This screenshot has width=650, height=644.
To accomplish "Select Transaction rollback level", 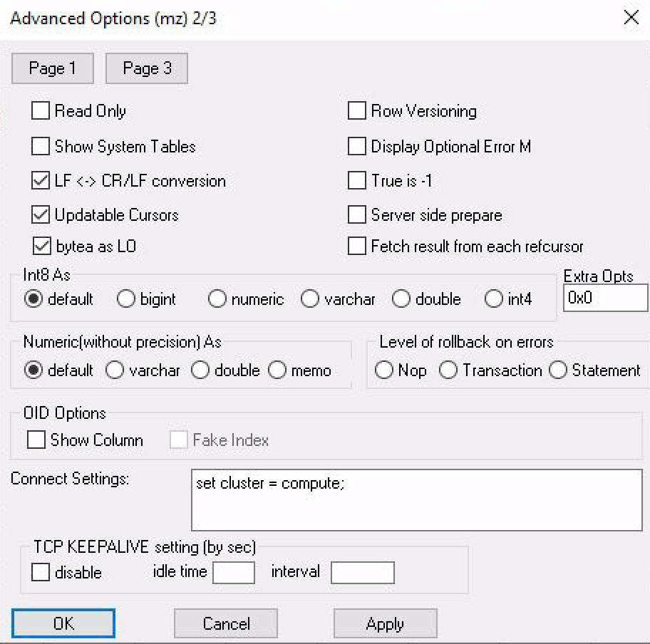I will pos(448,370).
